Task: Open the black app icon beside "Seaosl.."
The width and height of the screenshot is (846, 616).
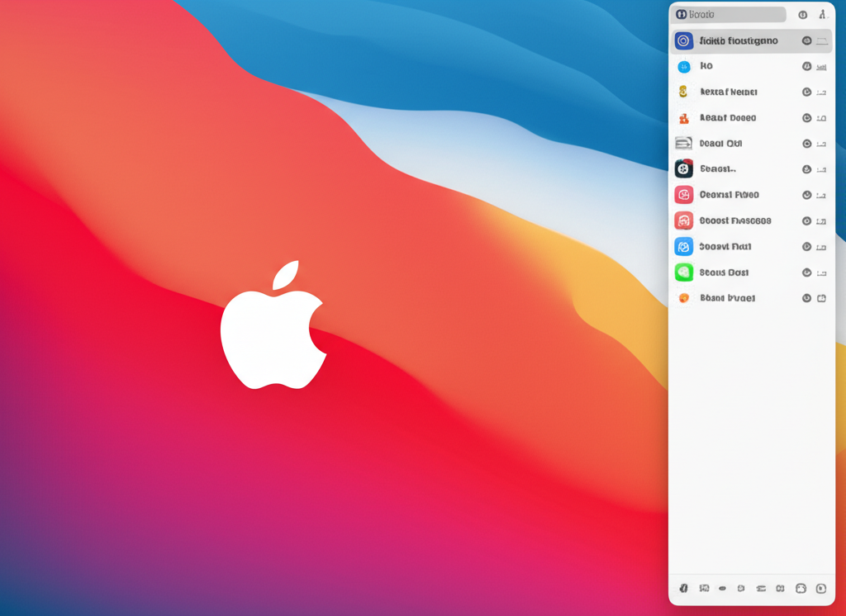Action: tap(683, 168)
